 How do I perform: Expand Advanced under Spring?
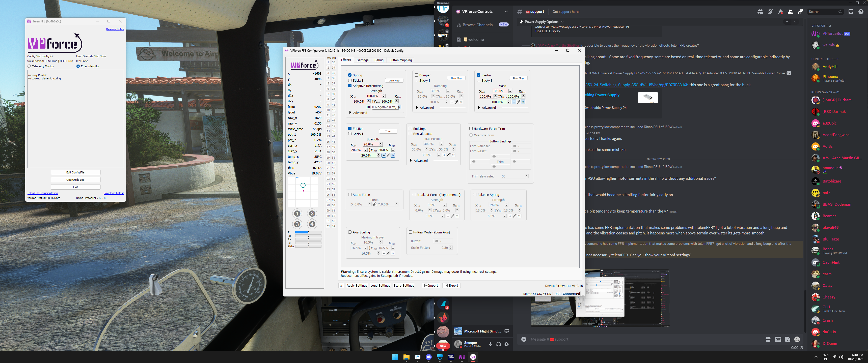pos(350,113)
